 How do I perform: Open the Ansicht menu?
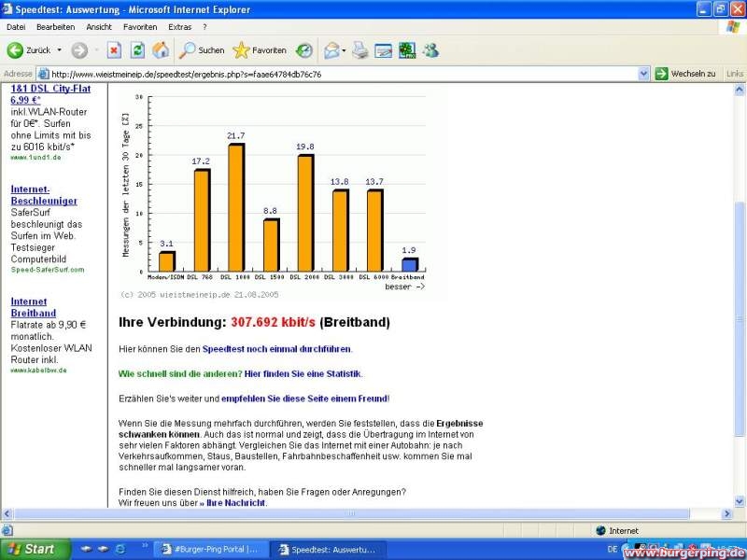click(x=98, y=27)
